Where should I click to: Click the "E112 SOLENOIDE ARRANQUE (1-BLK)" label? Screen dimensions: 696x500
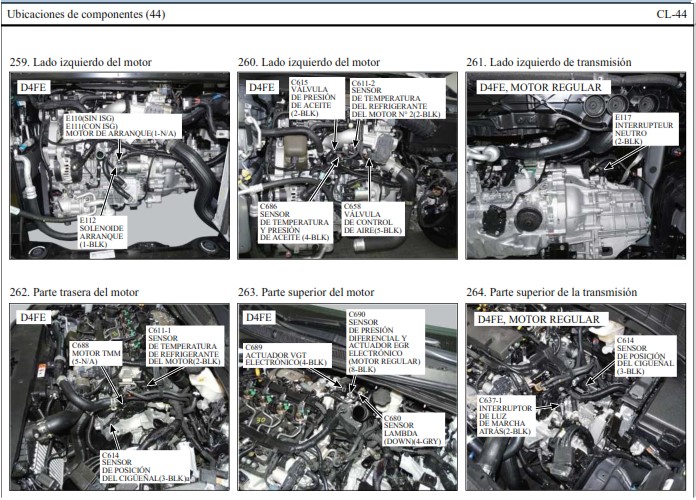click(x=102, y=232)
